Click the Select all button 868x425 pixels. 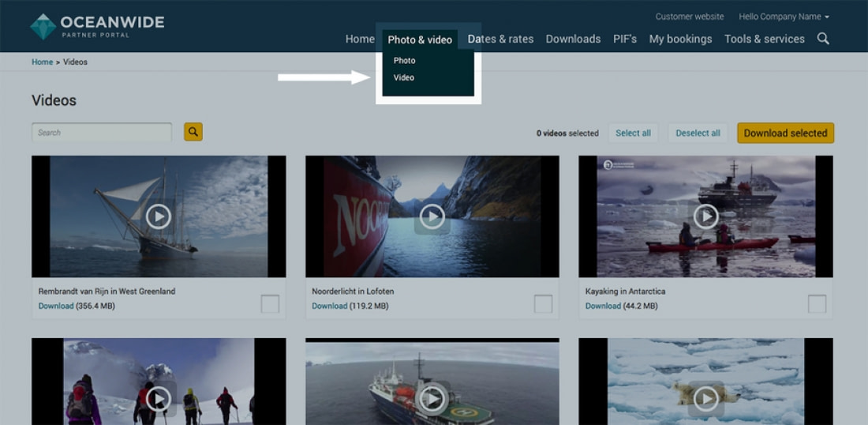634,133
